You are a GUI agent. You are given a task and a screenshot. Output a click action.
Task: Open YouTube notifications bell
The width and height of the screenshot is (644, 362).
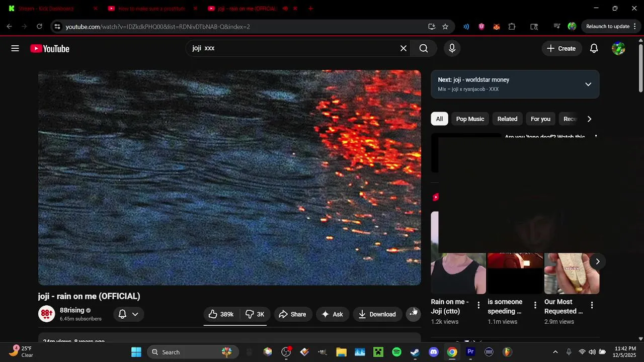point(594,48)
